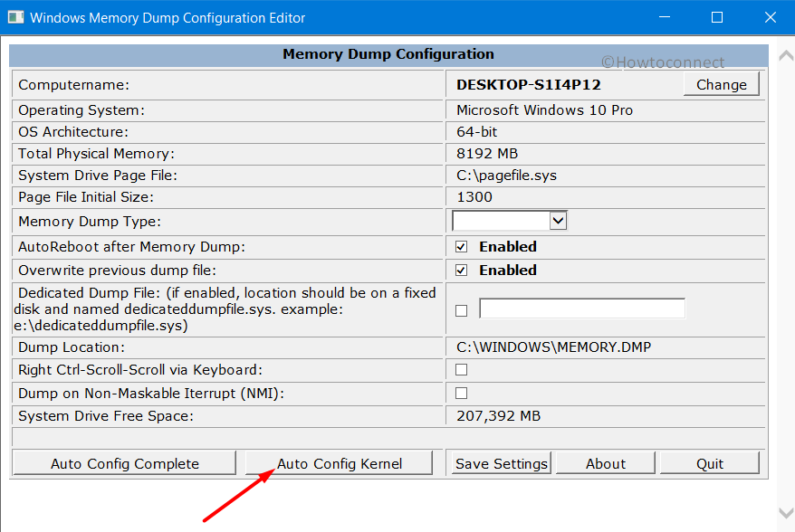Minimize the Configuration Editor window

(665, 17)
